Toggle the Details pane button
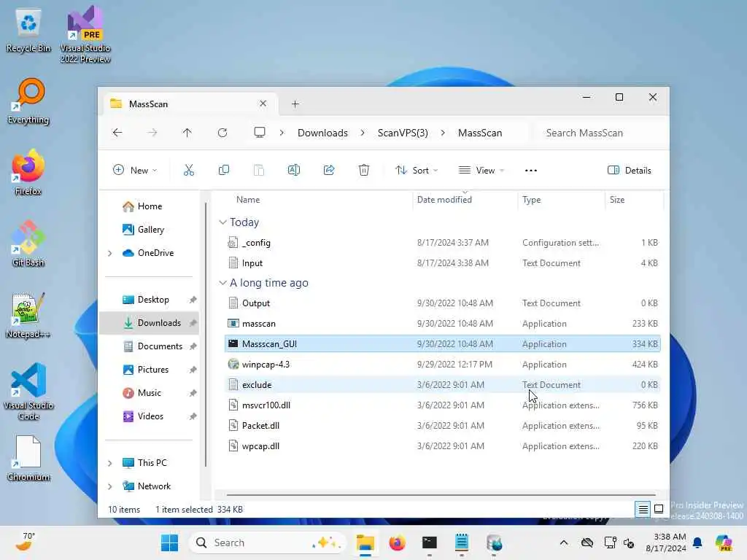Image resolution: width=747 pixels, height=560 pixels. pos(630,170)
